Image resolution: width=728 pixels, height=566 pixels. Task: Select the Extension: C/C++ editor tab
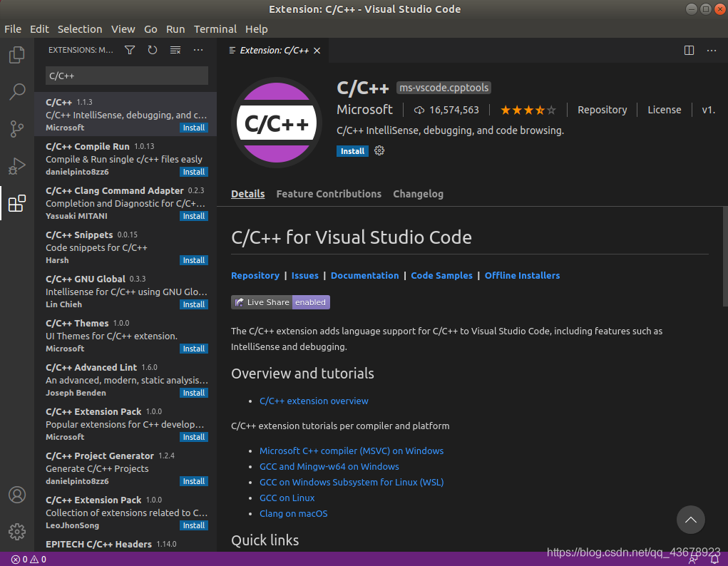[x=273, y=50]
